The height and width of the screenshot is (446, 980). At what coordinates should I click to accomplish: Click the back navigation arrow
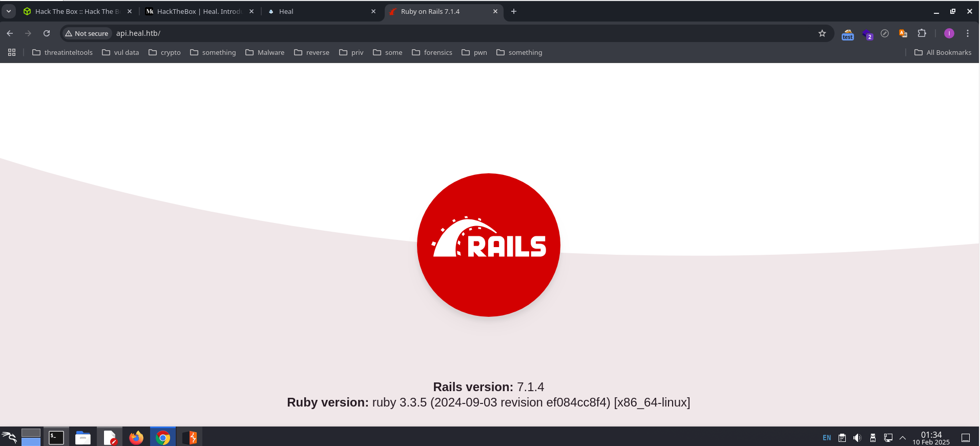pyautogui.click(x=10, y=33)
